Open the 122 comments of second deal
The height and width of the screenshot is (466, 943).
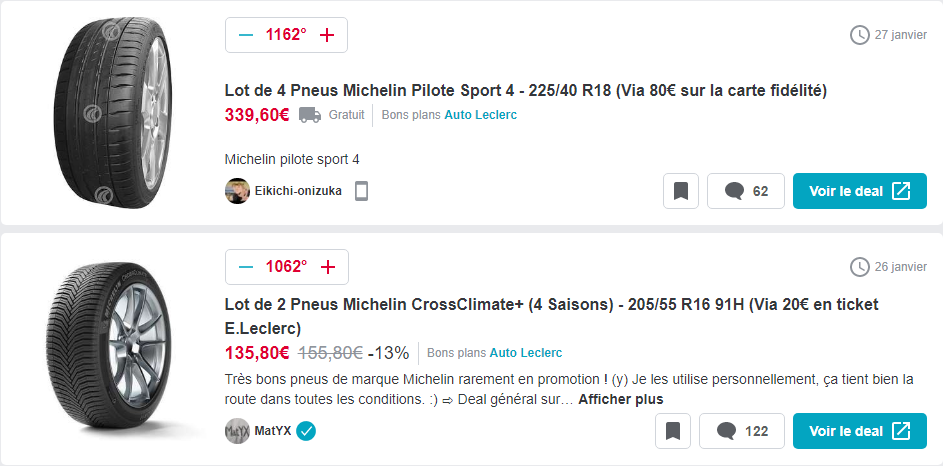pyautogui.click(x=742, y=431)
